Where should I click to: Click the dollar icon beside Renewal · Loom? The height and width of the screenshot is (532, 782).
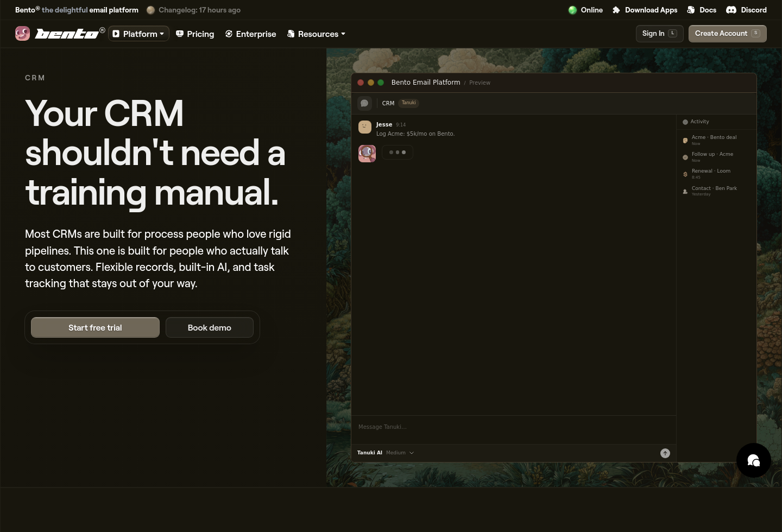(685, 174)
